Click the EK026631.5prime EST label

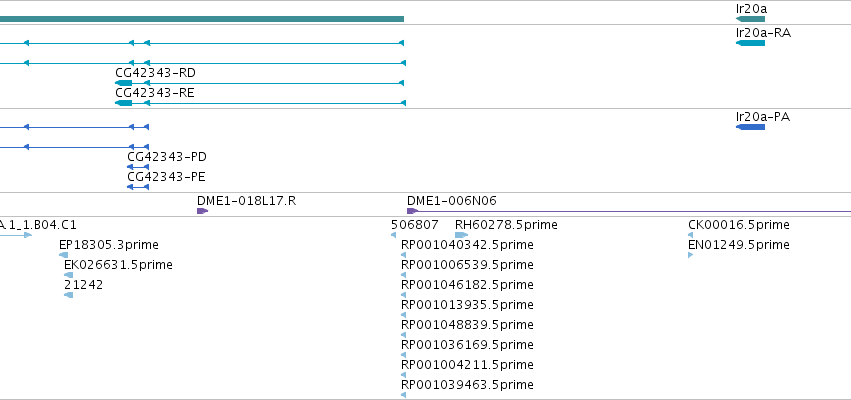tap(118, 265)
